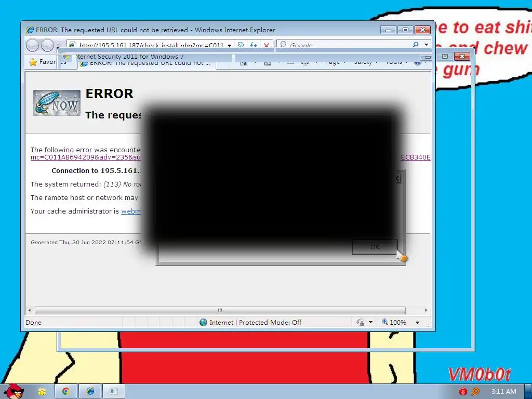Click the orange magnifier tray icon

475,392
